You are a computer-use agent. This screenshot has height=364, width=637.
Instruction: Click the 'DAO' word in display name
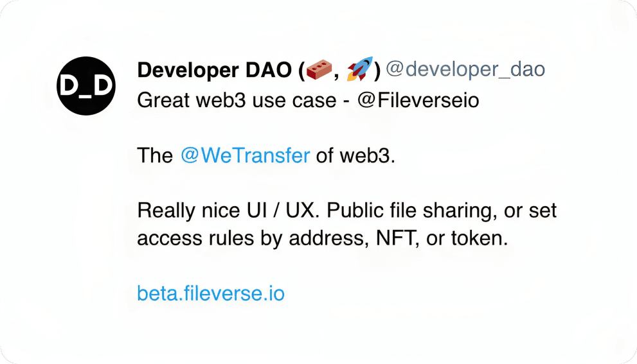269,70
